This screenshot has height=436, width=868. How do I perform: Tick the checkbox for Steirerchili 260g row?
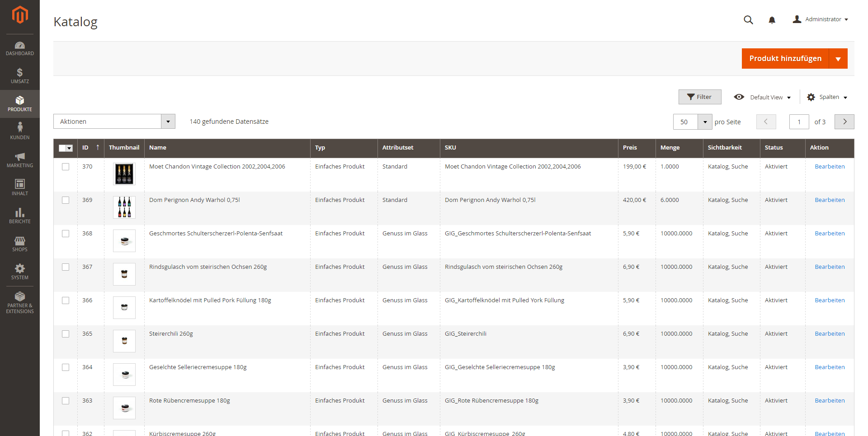[x=66, y=334]
